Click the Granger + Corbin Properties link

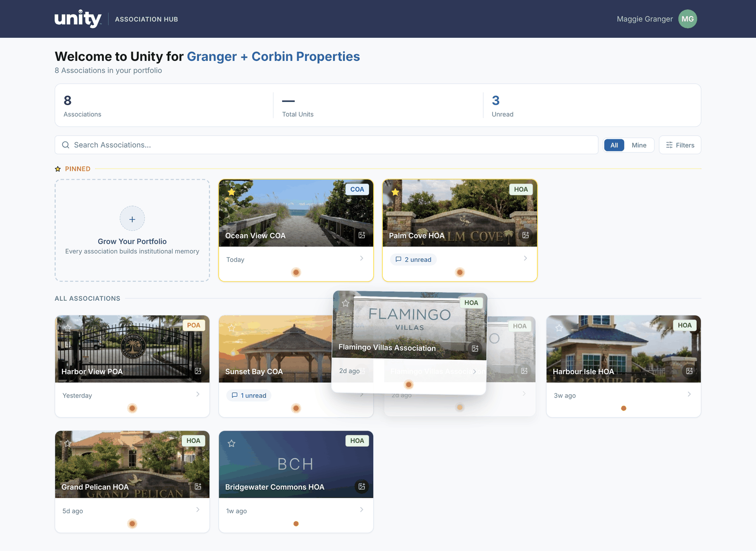point(273,57)
